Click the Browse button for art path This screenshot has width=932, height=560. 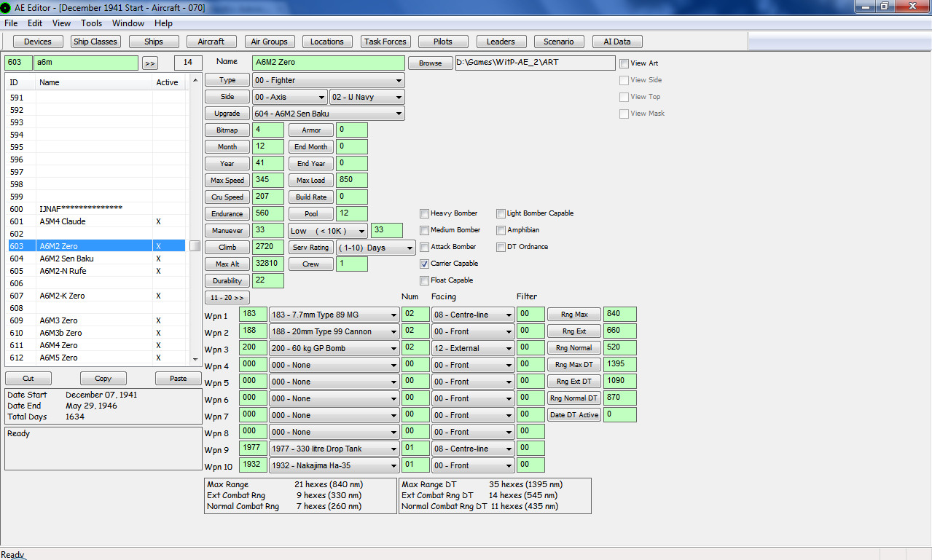[x=431, y=63]
